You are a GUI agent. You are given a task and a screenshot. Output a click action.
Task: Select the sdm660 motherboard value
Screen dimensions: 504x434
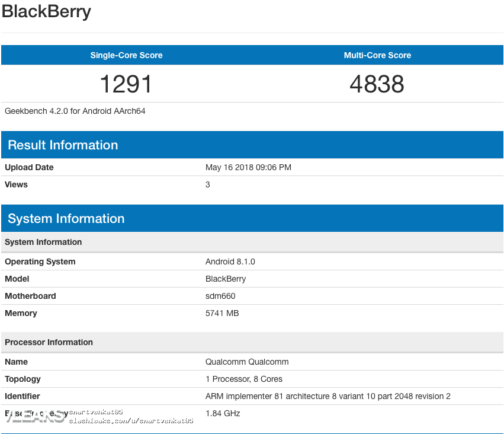(x=220, y=296)
